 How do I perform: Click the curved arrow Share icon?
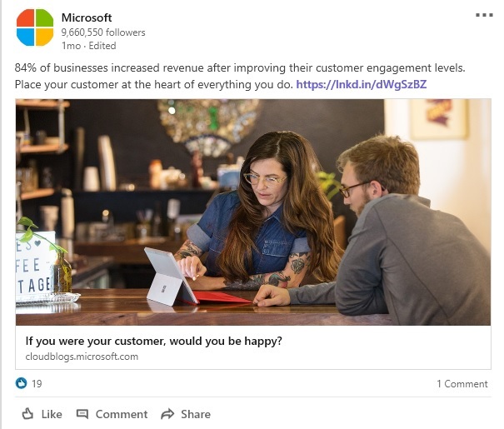click(x=167, y=414)
